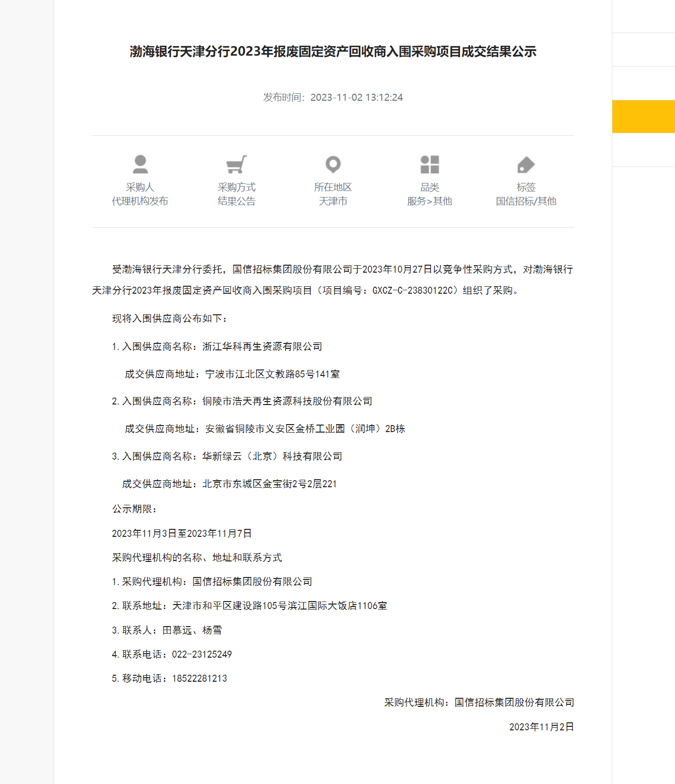Click 现将入围供应商公布如下 line
Image resolution: width=675 pixels, height=784 pixels.
(x=170, y=318)
